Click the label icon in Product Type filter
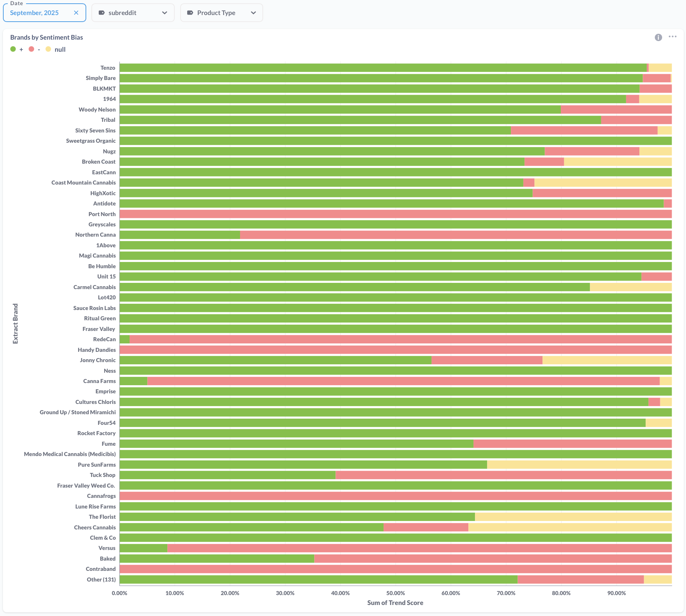 (190, 13)
